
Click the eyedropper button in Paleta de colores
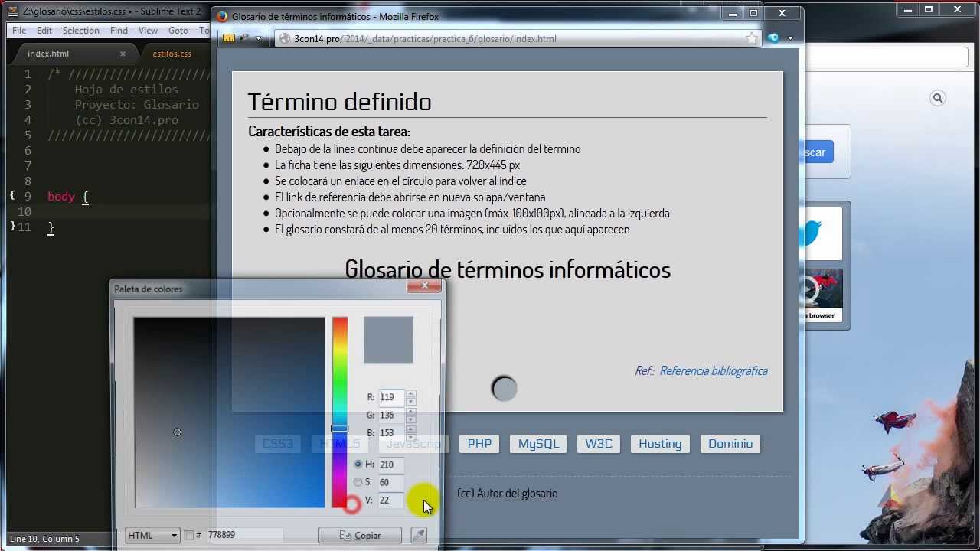tap(419, 535)
